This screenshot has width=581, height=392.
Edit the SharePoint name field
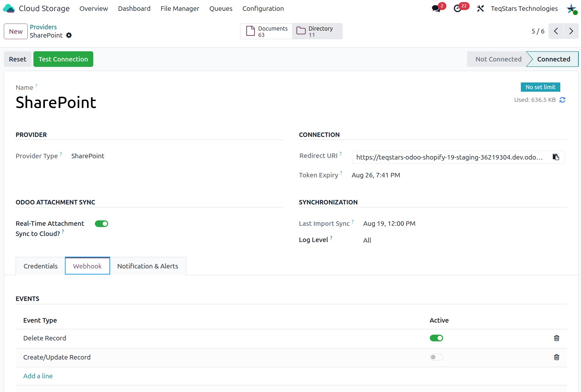pos(56,103)
